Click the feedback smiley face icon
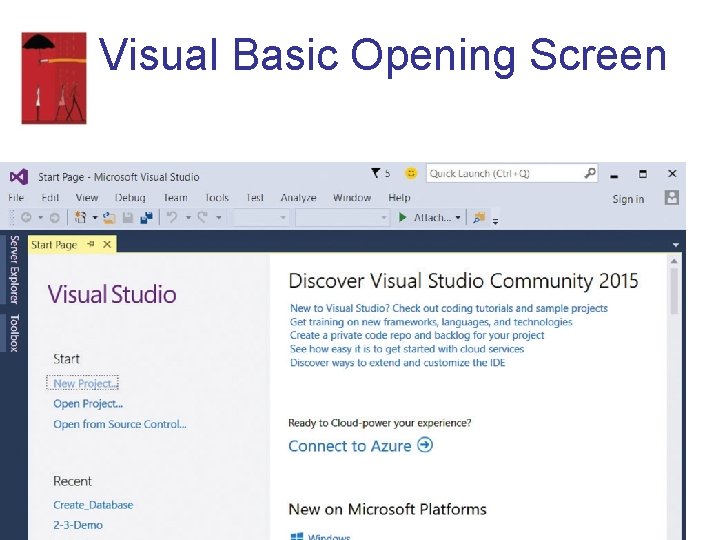The height and width of the screenshot is (540, 720). tap(411, 173)
